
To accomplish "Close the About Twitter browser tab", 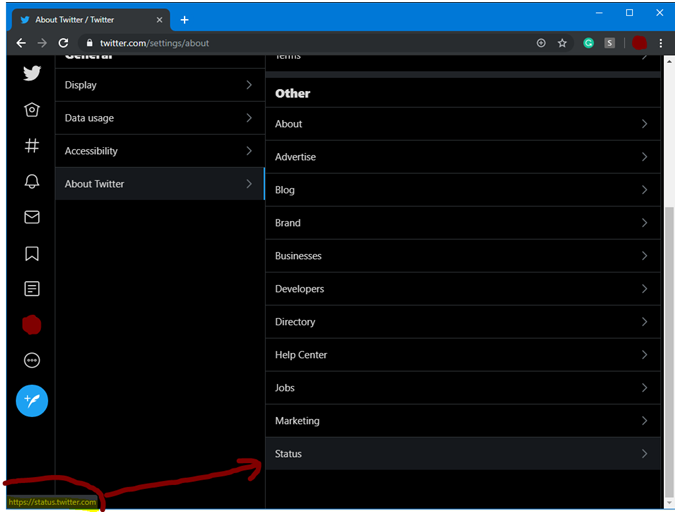I will [x=159, y=20].
